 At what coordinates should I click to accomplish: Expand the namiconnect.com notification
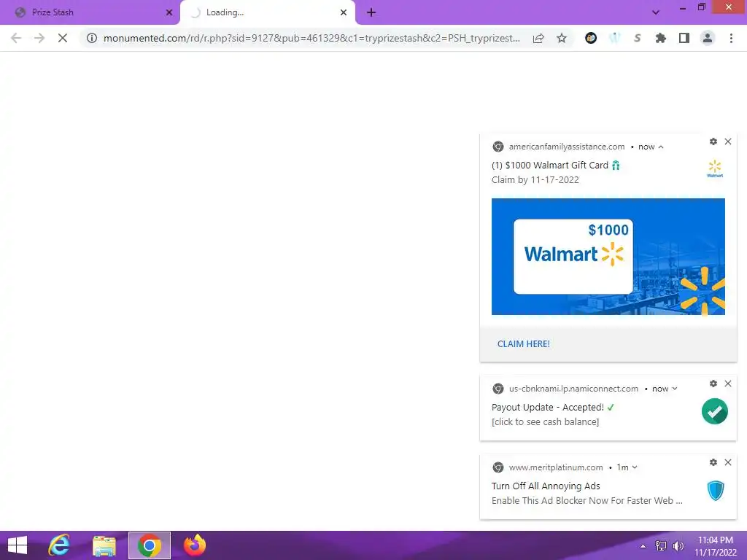click(x=675, y=389)
